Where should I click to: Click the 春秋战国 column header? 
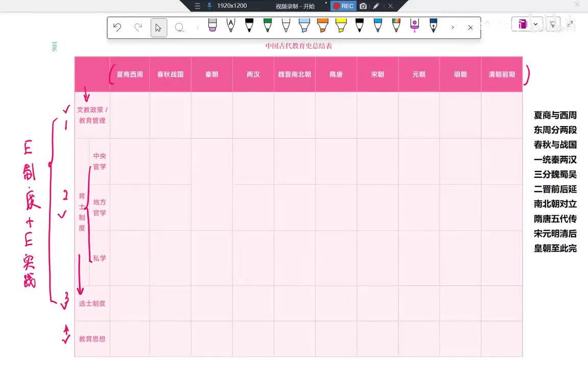pos(170,74)
